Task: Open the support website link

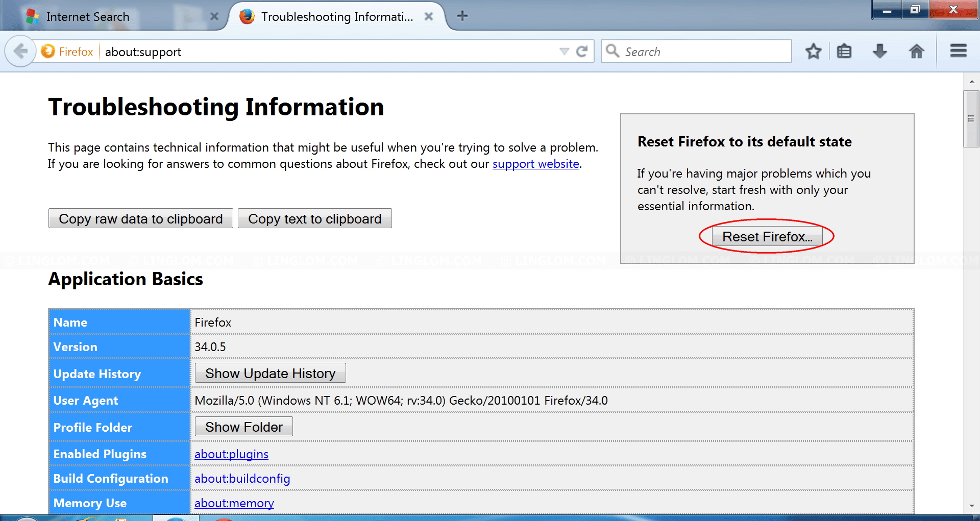Action: point(536,164)
